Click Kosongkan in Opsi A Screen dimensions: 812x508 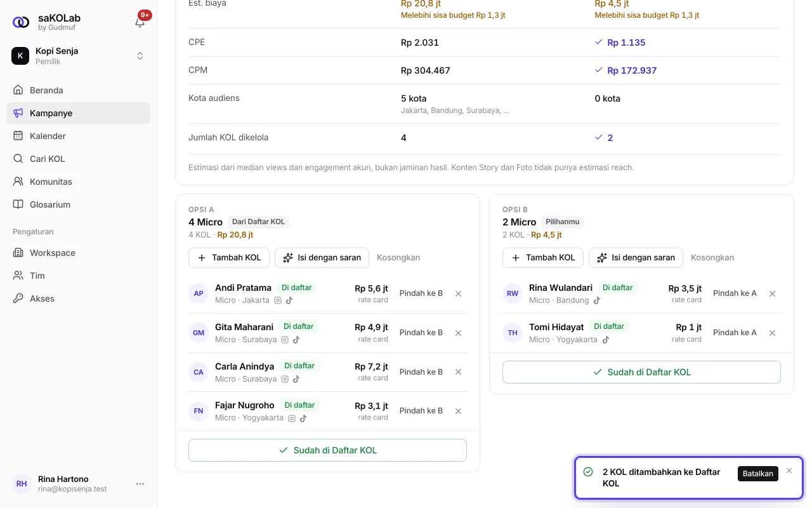[x=398, y=258]
